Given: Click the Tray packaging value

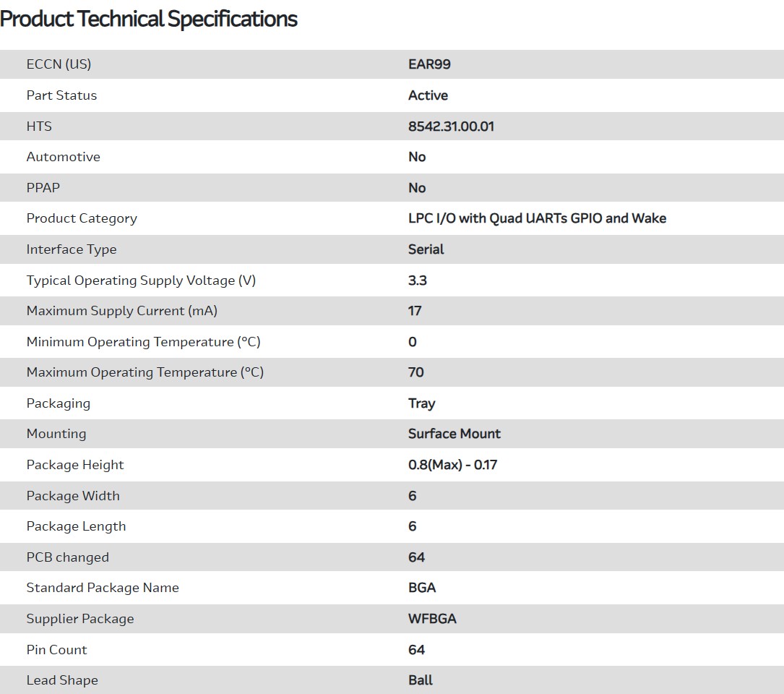Looking at the screenshot, I should click(421, 403).
